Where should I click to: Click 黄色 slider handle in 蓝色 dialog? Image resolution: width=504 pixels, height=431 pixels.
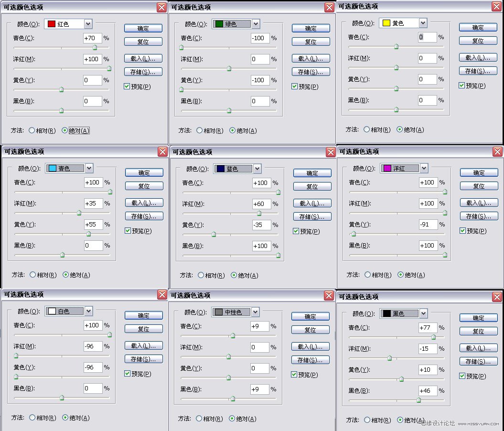[x=214, y=234]
